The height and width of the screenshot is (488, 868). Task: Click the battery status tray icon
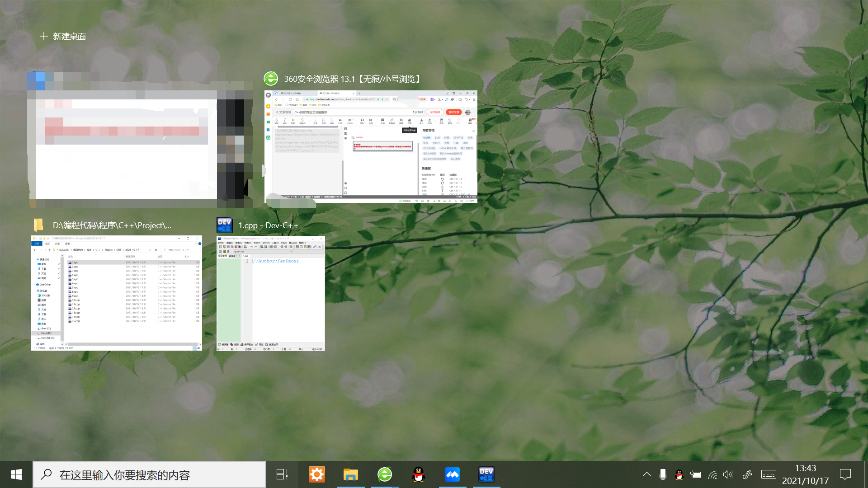coord(695,474)
